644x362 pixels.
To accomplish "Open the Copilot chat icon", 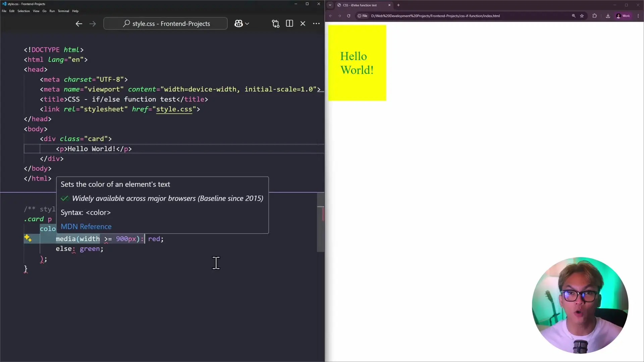I will pos(238,24).
